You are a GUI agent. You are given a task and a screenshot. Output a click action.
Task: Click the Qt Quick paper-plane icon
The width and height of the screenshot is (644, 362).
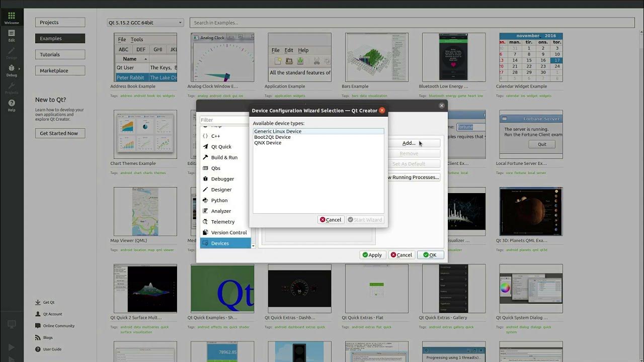pos(205,147)
